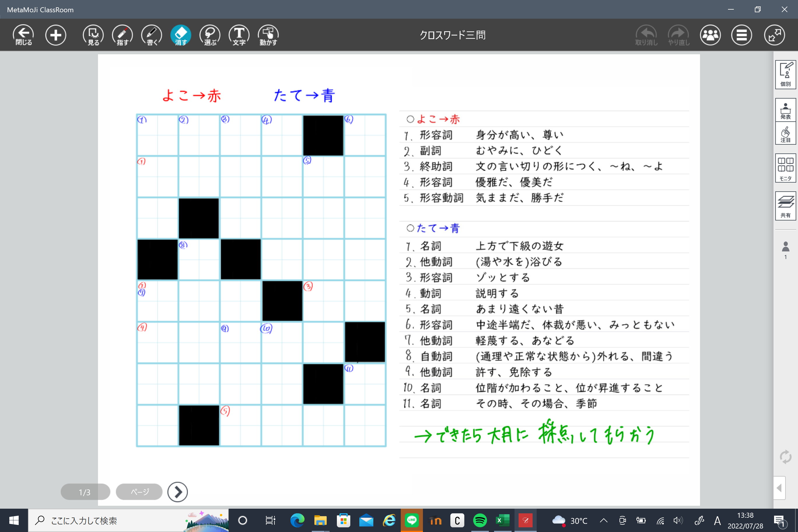Open Spotify from the taskbar
Viewport: 798px width, 532px height.
480,520
